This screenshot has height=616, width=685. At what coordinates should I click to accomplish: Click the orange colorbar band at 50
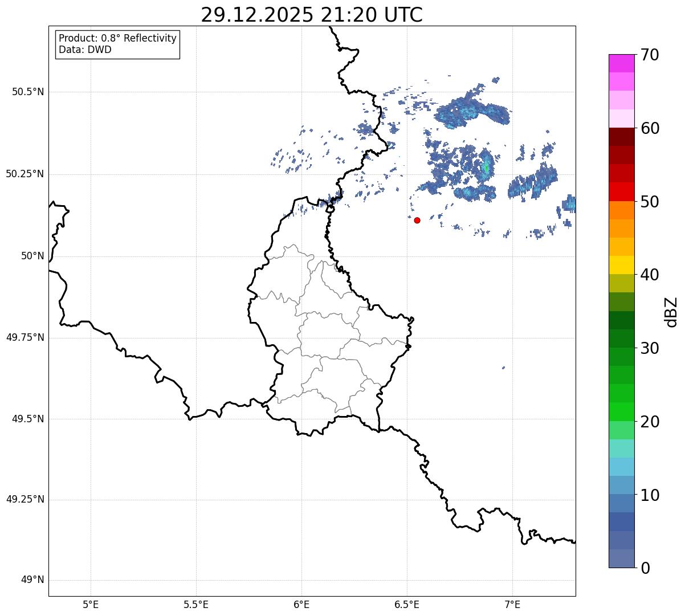point(621,210)
